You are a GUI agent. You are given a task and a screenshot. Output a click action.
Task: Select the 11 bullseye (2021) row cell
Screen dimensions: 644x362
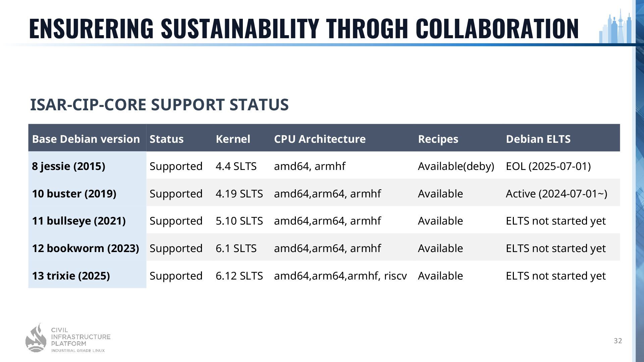pos(87,220)
